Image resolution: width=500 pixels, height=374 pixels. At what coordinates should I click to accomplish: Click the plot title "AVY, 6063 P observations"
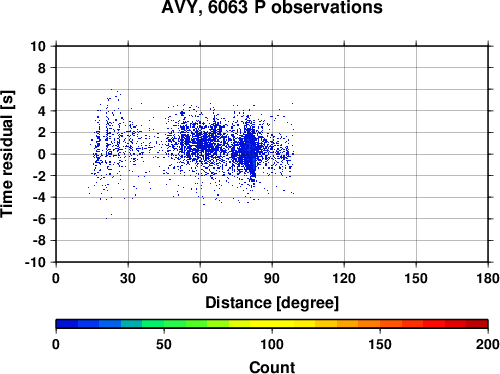coord(272,7)
